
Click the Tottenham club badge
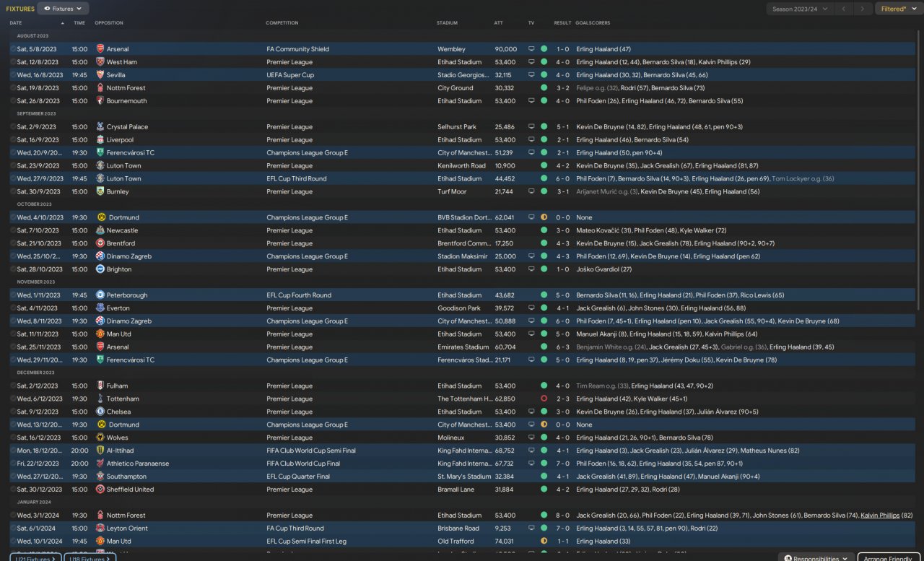click(100, 399)
